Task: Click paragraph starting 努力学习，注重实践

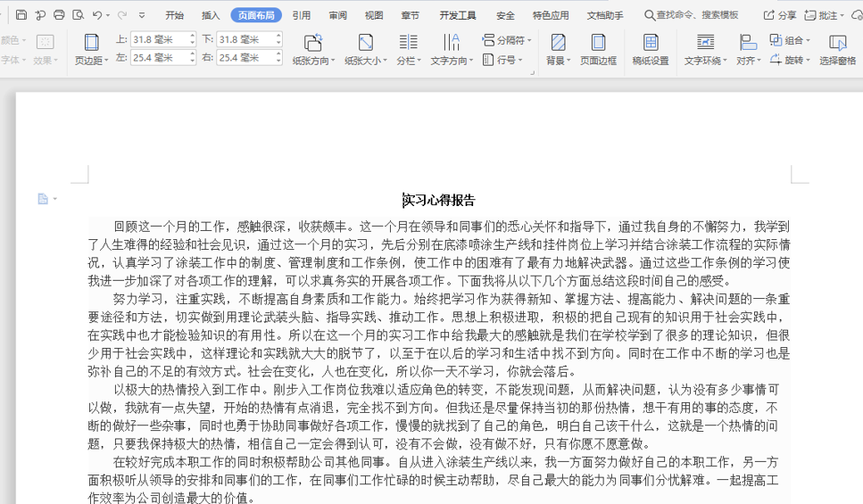Action: [x=439, y=335]
